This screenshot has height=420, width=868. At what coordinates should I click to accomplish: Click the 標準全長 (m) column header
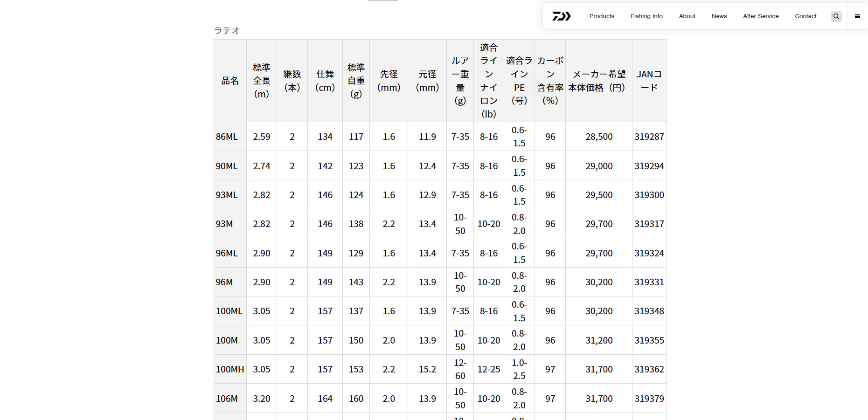click(x=262, y=81)
